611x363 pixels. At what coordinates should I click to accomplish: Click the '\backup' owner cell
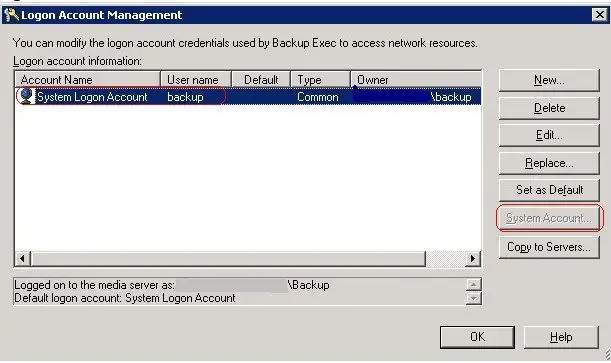pyautogui.click(x=451, y=97)
